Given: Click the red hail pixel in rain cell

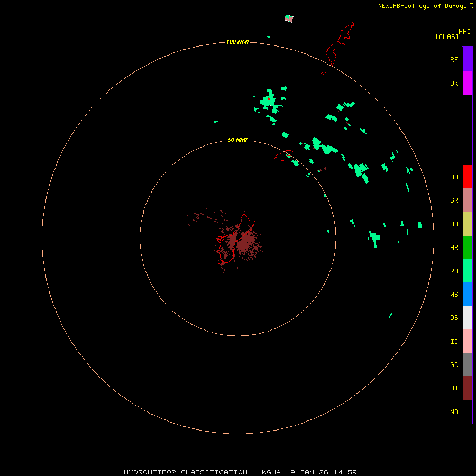Looking at the screenshot, I should pyautogui.click(x=269, y=99).
